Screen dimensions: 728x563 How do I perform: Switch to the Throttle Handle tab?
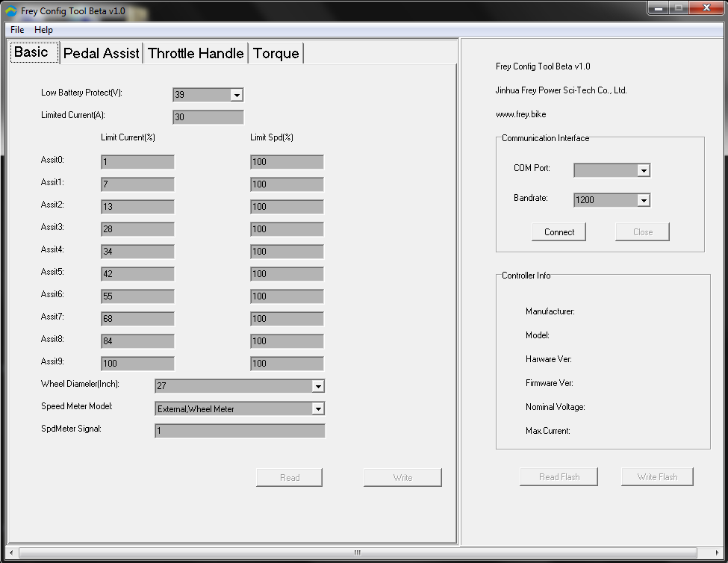(196, 53)
